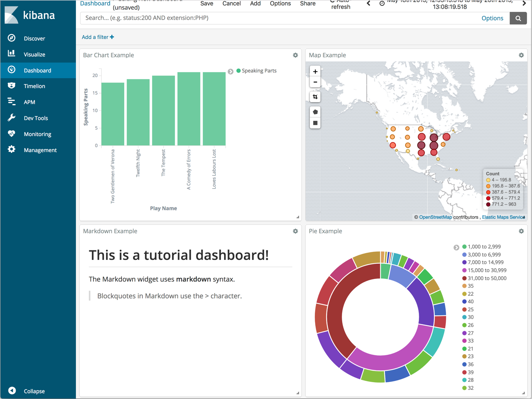
Task: Expand the pie chart legend chevron
Action: [456, 247]
